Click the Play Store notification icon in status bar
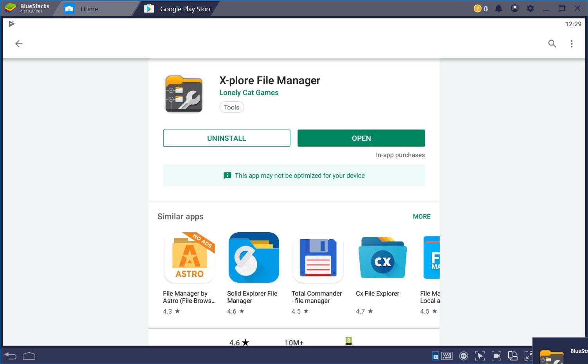This screenshot has width=588, height=364. pyautogui.click(x=11, y=24)
